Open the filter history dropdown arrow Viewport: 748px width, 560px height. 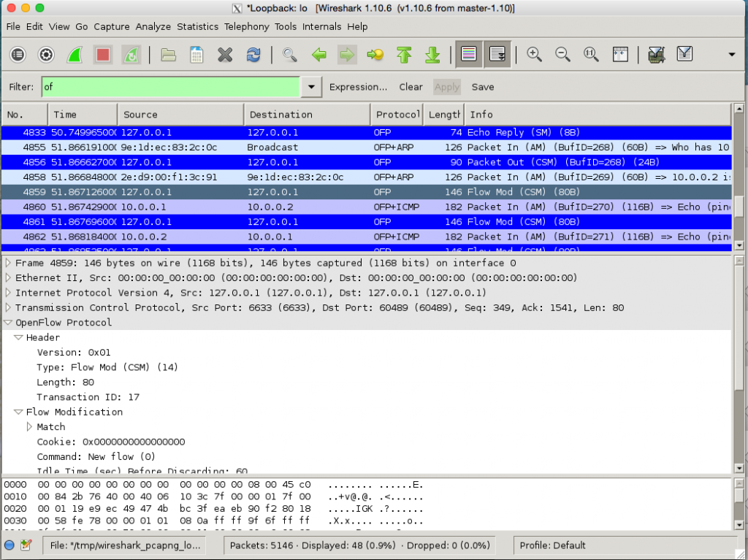pyautogui.click(x=310, y=86)
